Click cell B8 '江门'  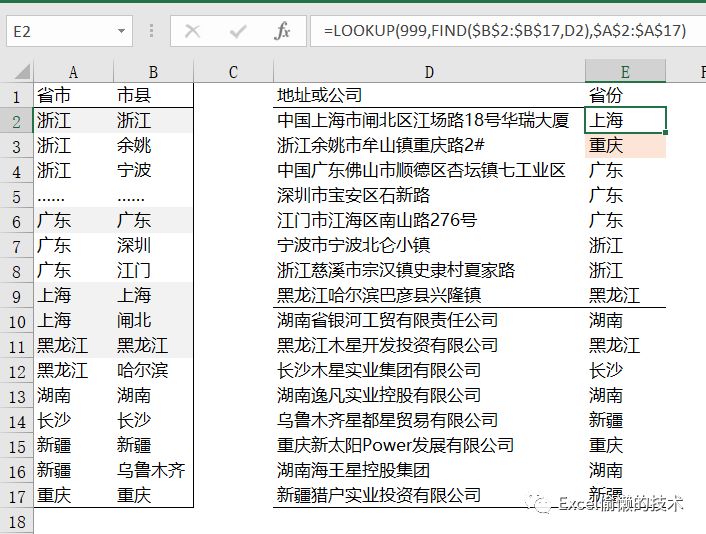pyautogui.click(x=153, y=271)
